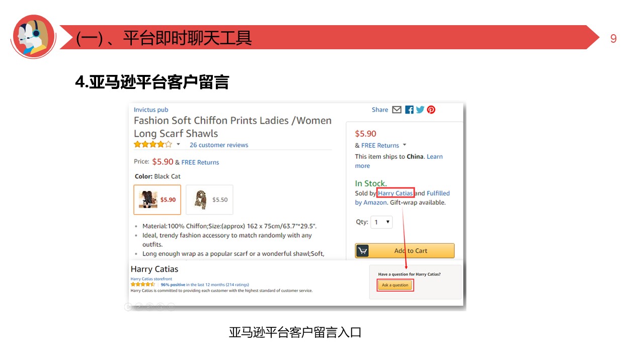Select the Black Cat $5.90 color option

point(157,200)
